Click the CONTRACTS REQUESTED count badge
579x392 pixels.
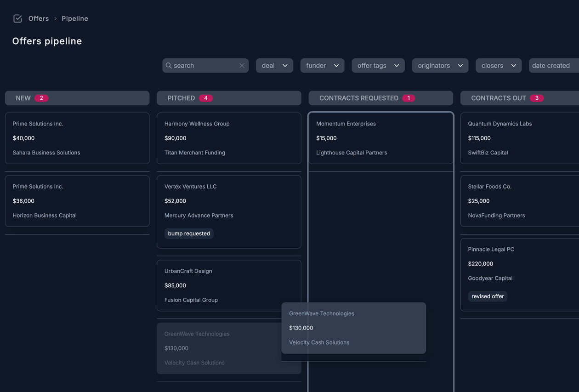(x=409, y=98)
